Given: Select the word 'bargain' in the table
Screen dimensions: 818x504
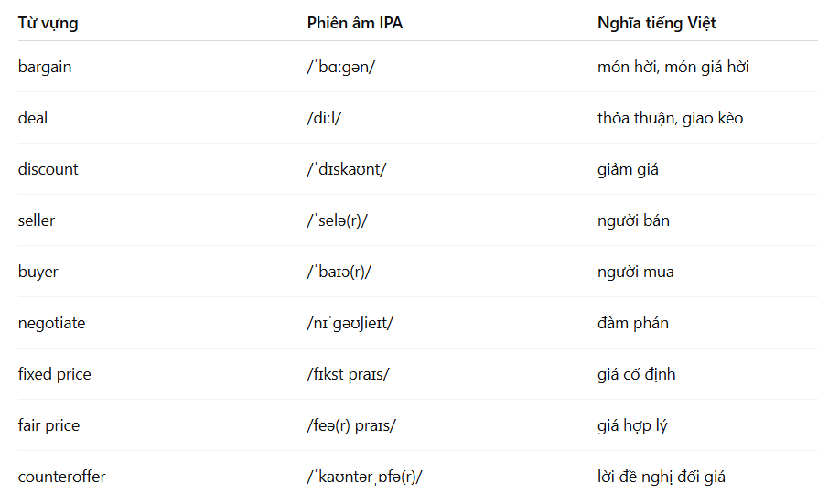Looking at the screenshot, I should coord(45,67).
